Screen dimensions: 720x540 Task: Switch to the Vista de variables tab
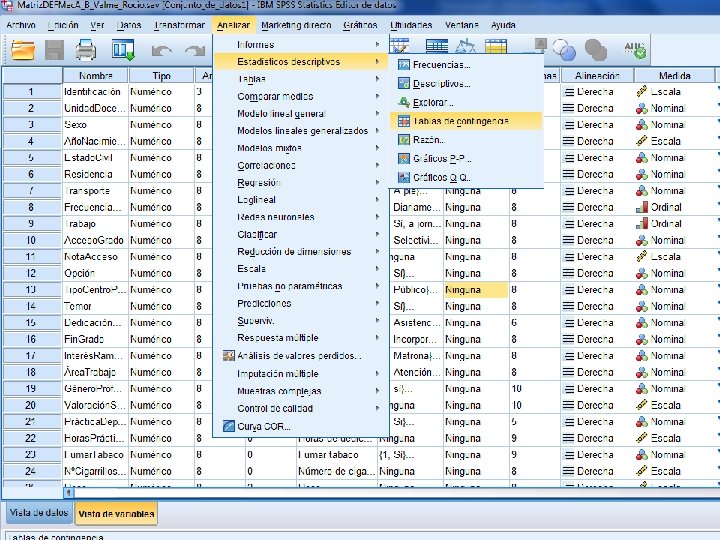click(116, 514)
